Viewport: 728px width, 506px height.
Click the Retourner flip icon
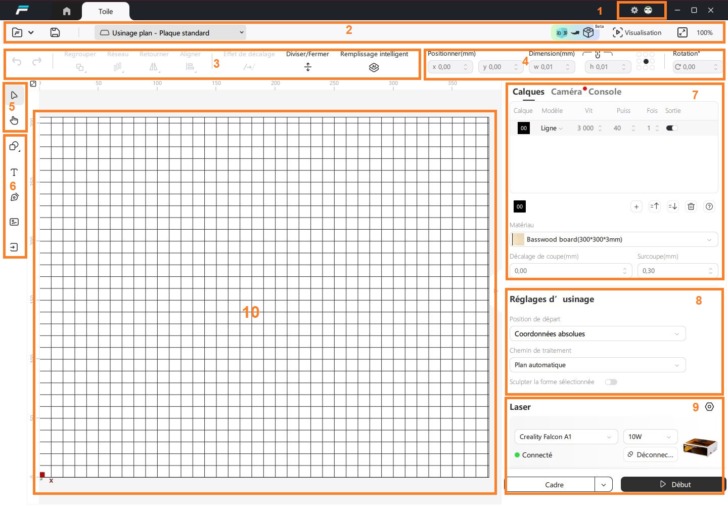153,67
